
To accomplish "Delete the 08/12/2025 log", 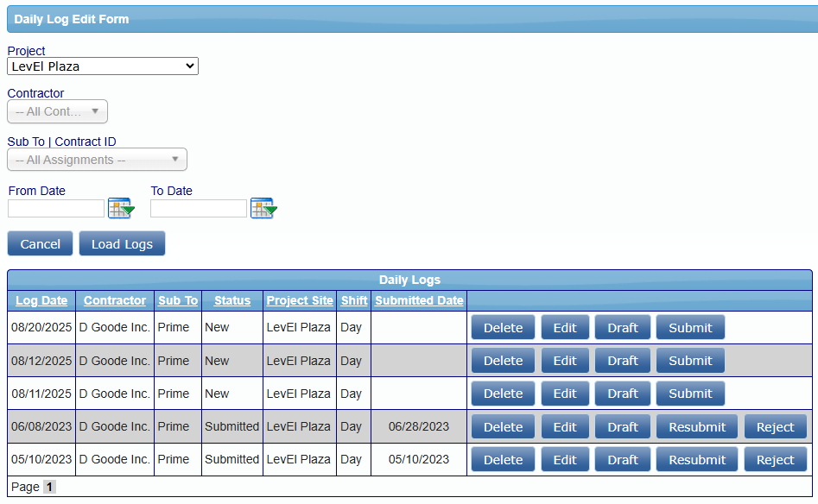I will click(x=503, y=361).
